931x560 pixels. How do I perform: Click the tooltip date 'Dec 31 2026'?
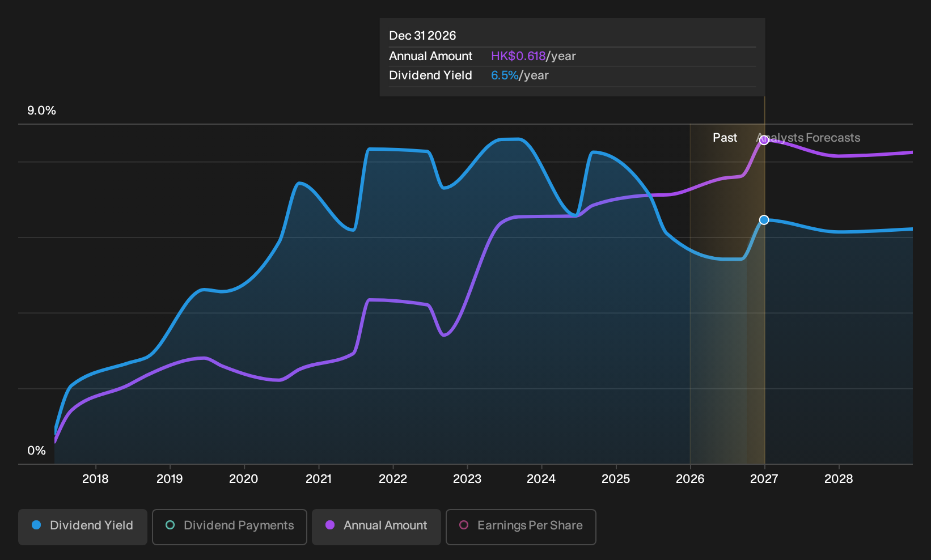point(422,36)
